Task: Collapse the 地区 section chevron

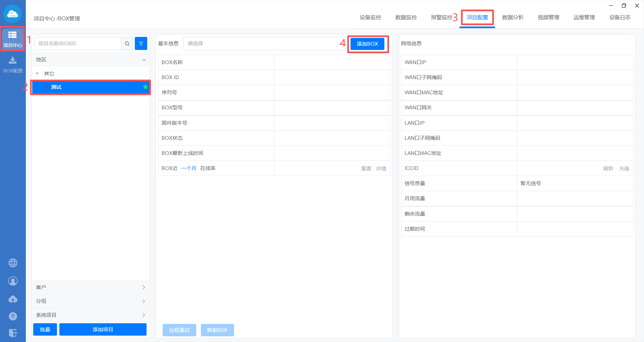Action: click(x=144, y=60)
